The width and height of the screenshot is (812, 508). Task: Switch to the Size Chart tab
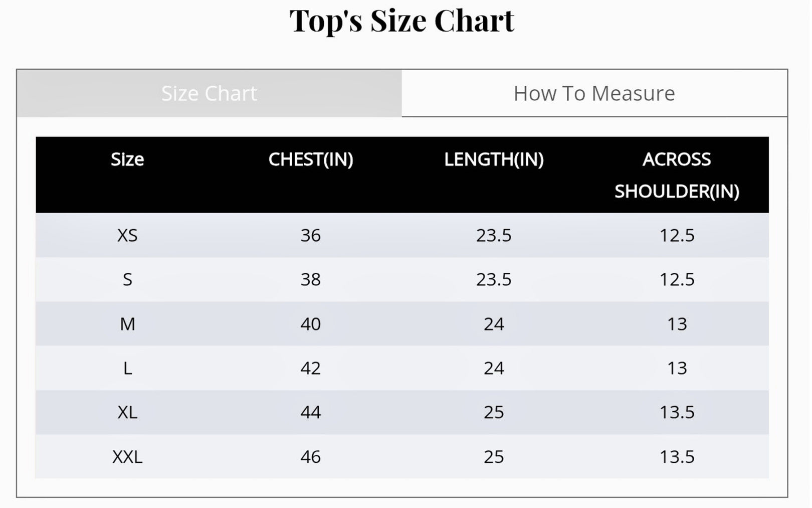[209, 93]
